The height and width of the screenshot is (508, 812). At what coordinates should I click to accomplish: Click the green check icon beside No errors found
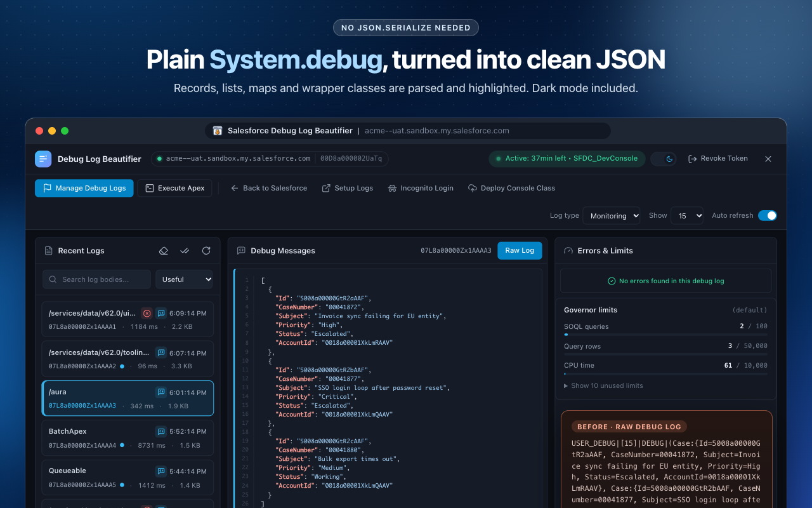pyautogui.click(x=612, y=281)
